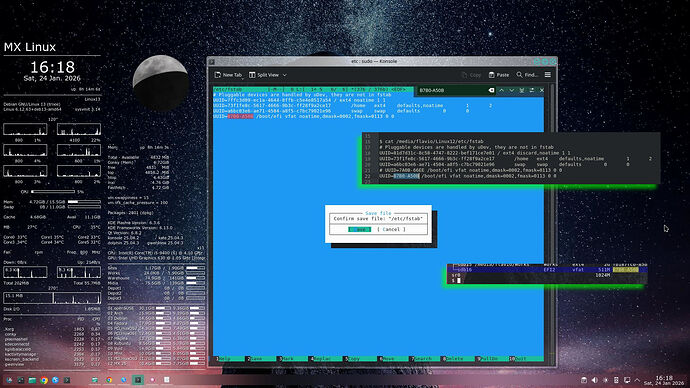690x388 pixels.
Task: Switch to the running Chrome task
Action: tap(109, 380)
